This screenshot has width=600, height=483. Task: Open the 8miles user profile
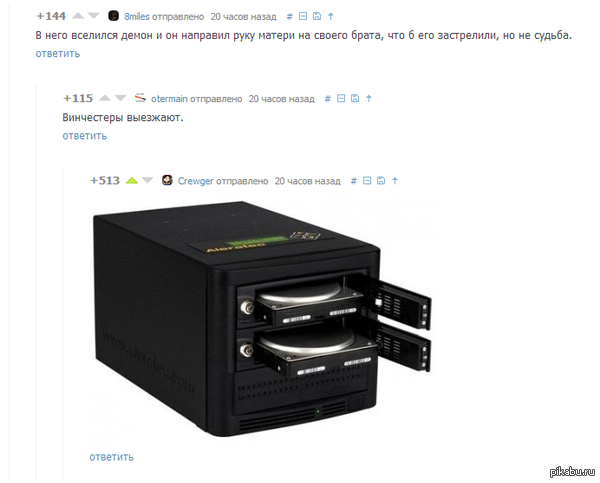[x=137, y=16]
